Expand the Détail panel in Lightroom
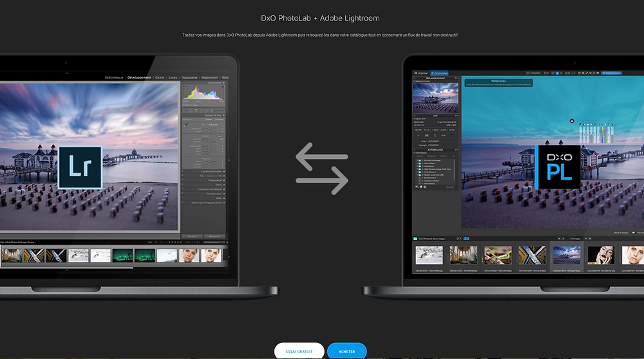 204,185
